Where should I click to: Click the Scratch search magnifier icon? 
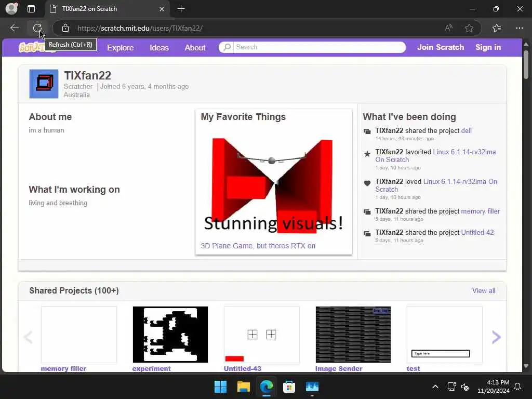click(227, 47)
